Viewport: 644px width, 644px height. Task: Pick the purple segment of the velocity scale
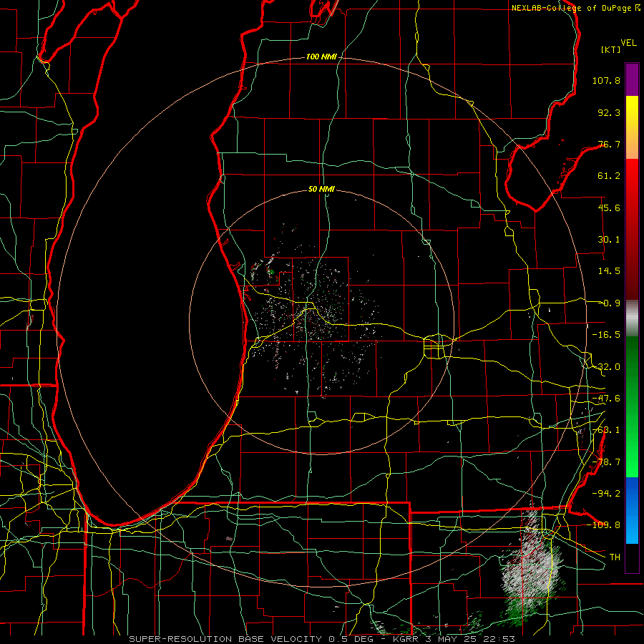pos(632,79)
